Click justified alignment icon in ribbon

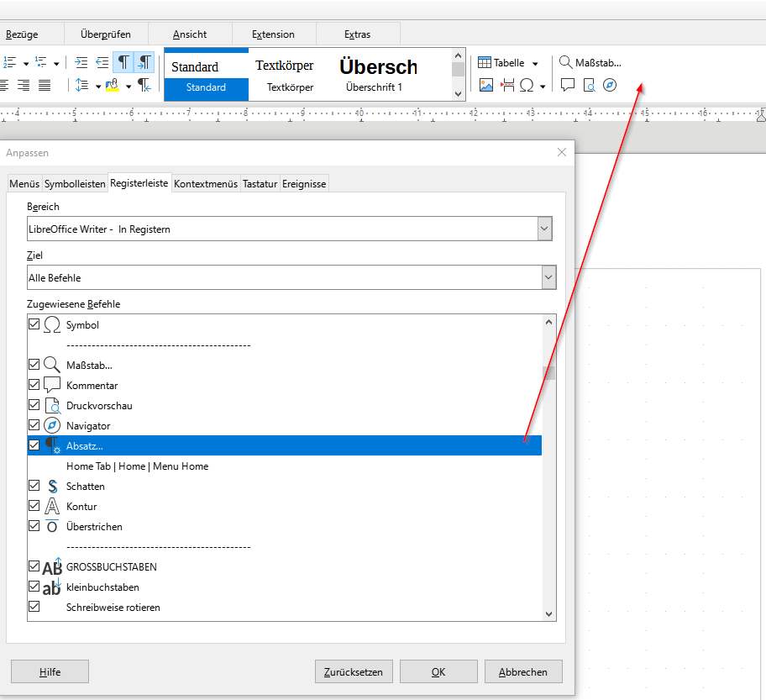(x=45, y=86)
